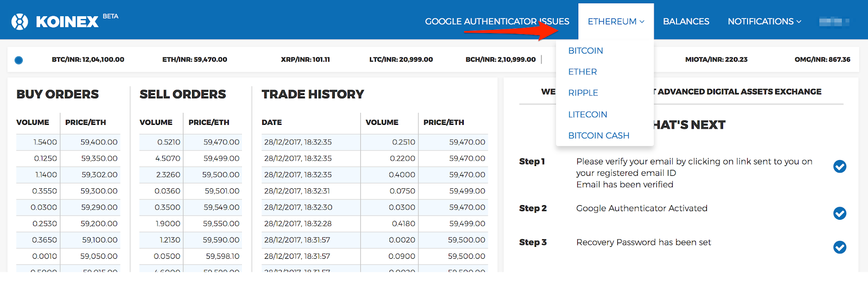Click the BUY ORDERS heading
This screenshot has height=286, width=868.
coord(58,94)
